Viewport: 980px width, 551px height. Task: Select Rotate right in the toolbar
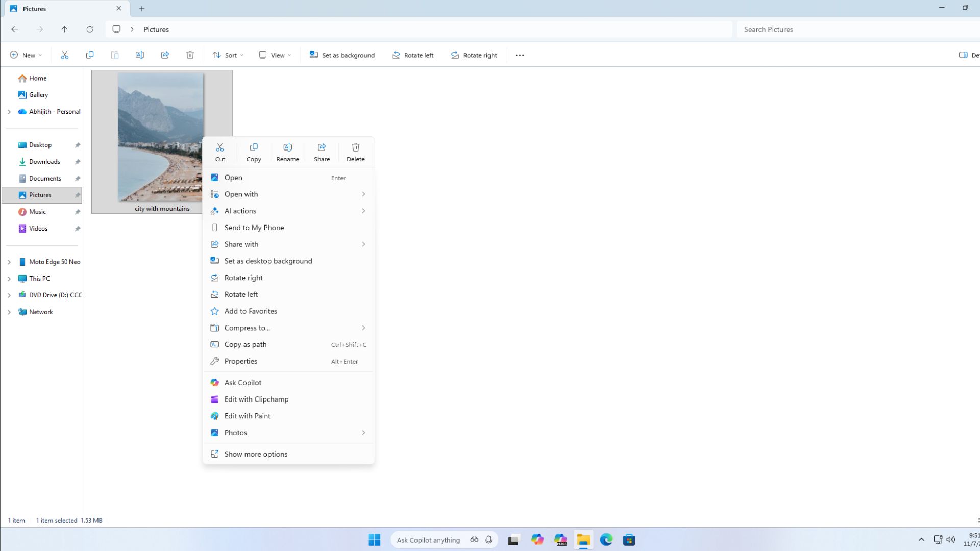pos(474,55)
